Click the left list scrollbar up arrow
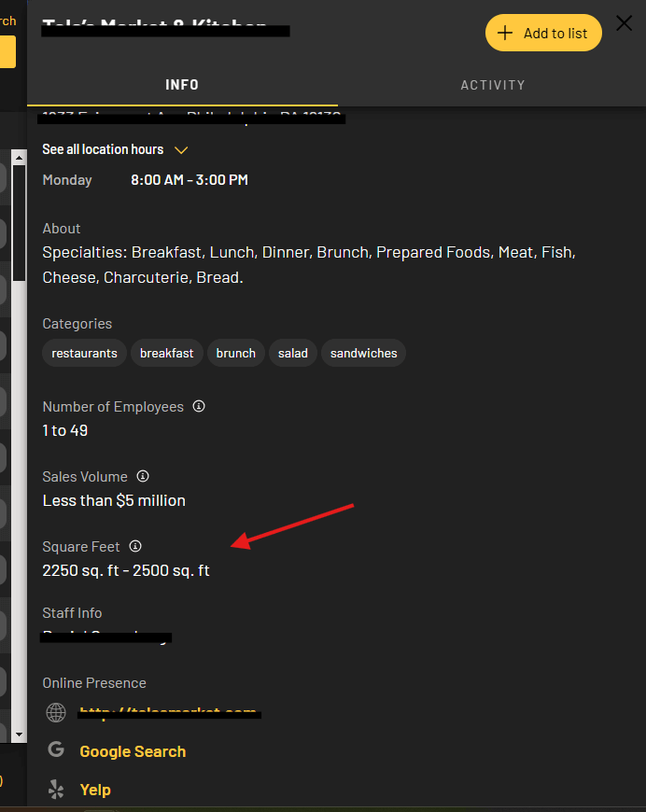This screenshot has width=646, height=812. (x=20, y=158)
